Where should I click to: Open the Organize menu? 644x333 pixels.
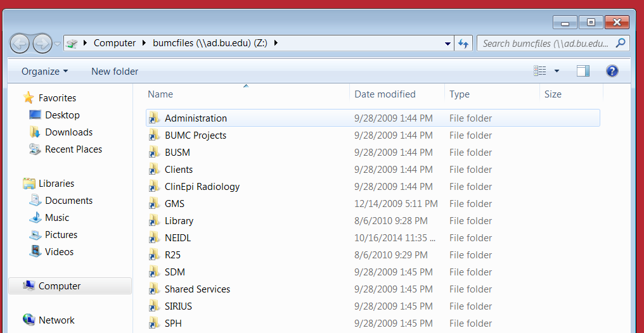pos(45,72)
